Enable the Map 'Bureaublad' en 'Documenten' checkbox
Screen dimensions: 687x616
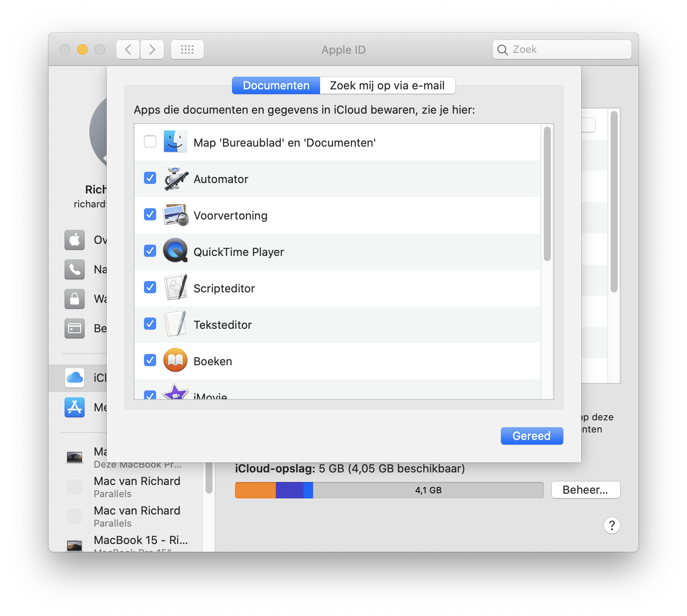[x=150, y=141]
